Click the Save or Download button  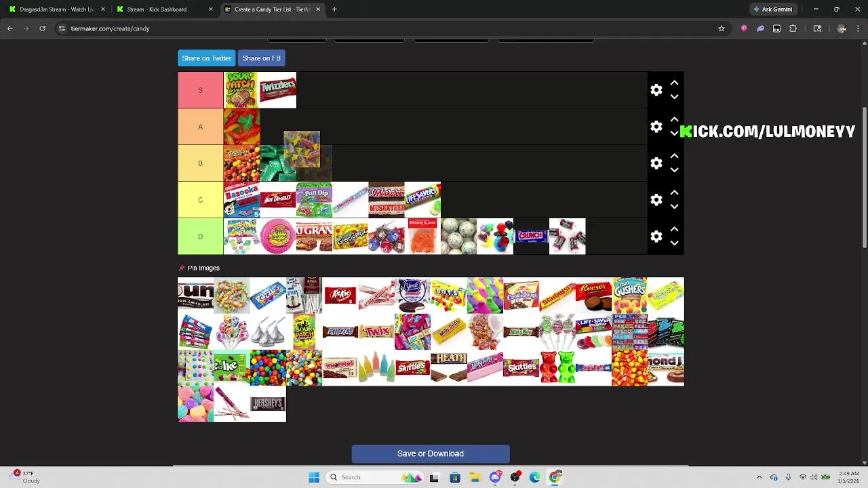(431, 453)
